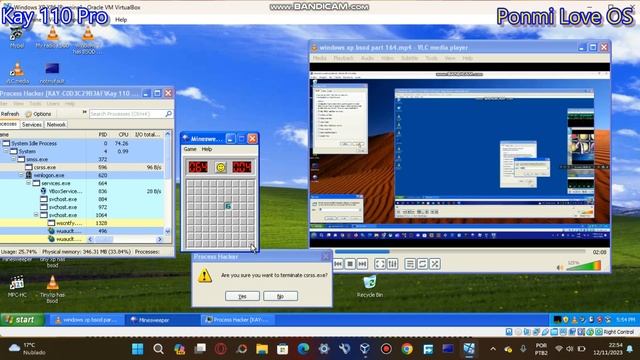Image resolution: width=640 pixels, height=360 pixels.
Task: Open the Recycle Bin desktop icon
Action: (369, 286)
